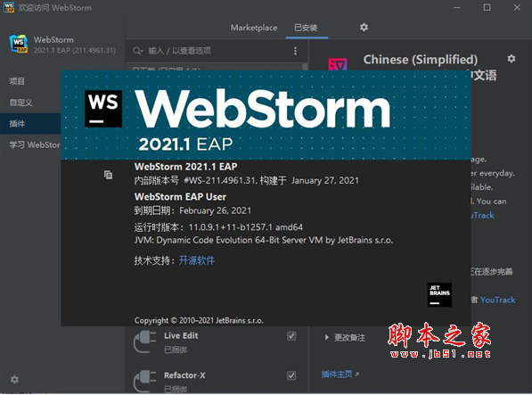The height and width of the screenshot is (395, 532).
Task: Minimize the WebStorm welcome window
Action: tap(457, 7)
